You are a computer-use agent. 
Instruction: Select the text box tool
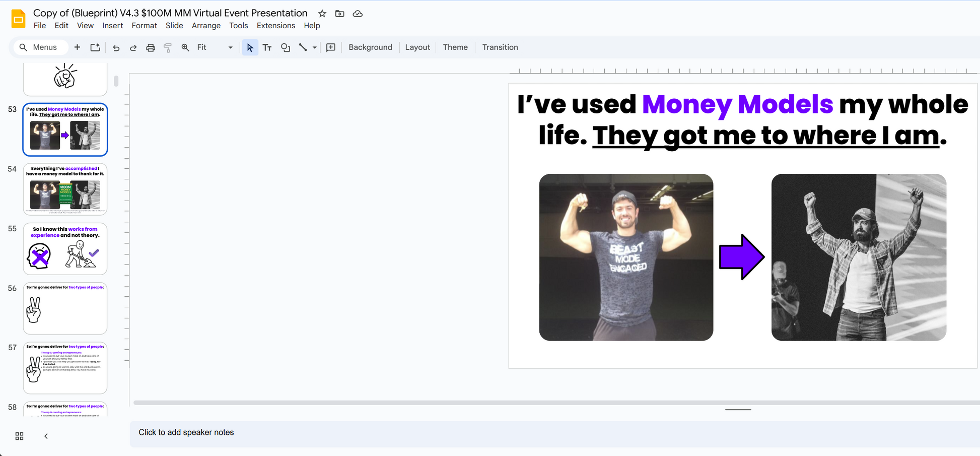tap(267, 47)
